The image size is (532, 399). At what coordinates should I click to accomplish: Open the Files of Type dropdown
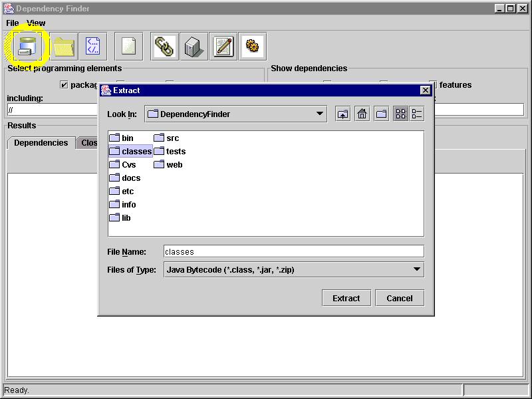click(x=294, y=270)
